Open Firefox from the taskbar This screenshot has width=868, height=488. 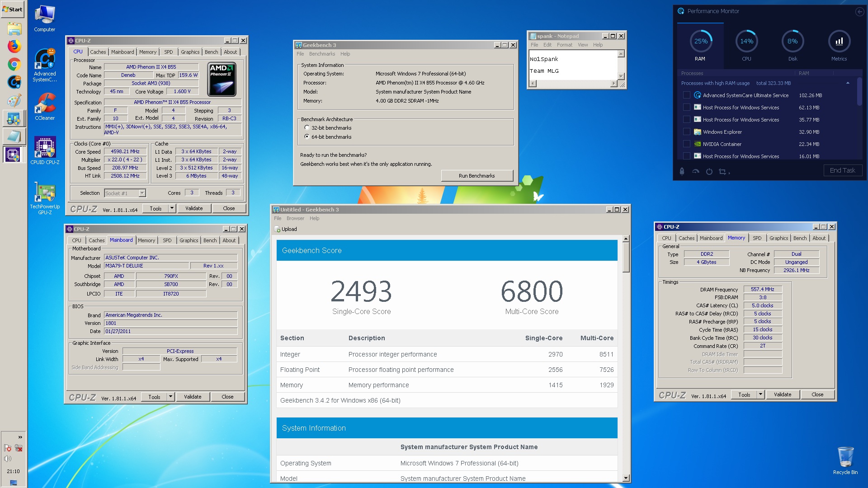(x=14, y=47)
